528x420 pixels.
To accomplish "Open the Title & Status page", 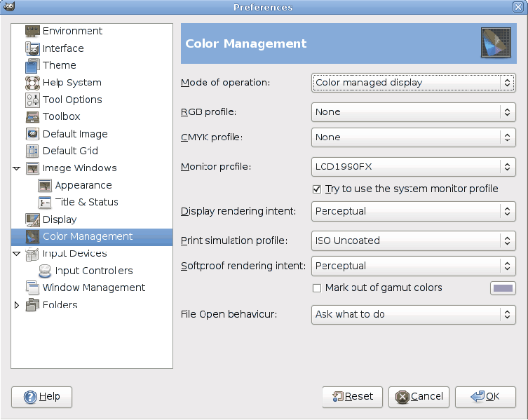I will (86, 202).
